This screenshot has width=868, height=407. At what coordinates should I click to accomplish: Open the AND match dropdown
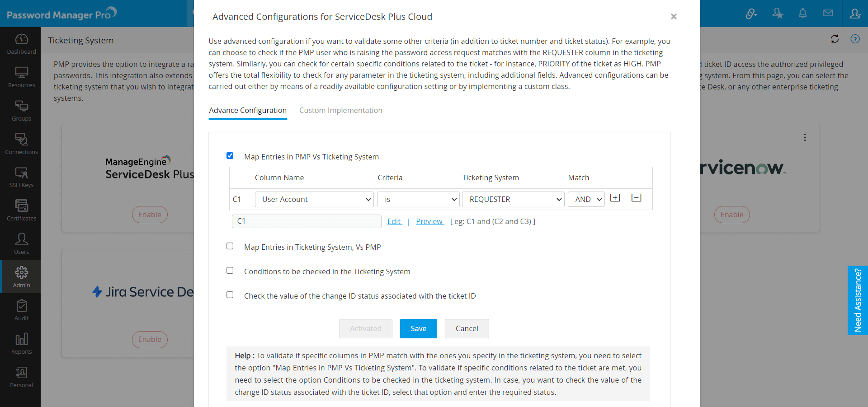click(x=586, y=199)
